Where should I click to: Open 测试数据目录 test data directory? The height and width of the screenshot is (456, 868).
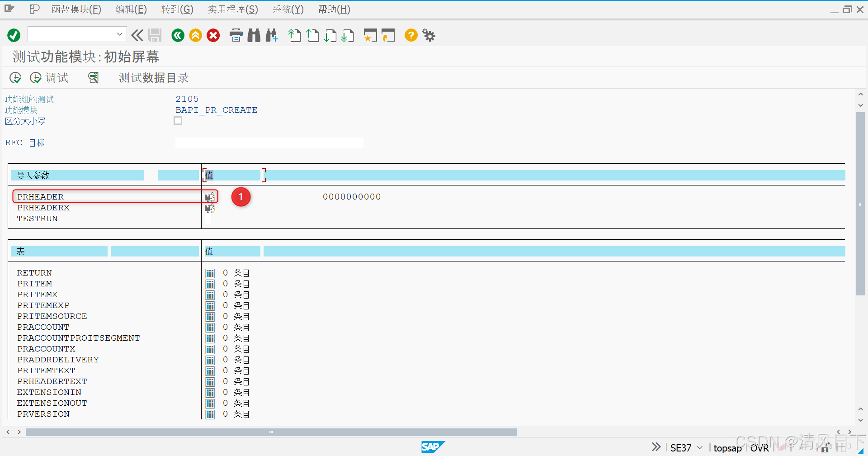coord(153,78)
